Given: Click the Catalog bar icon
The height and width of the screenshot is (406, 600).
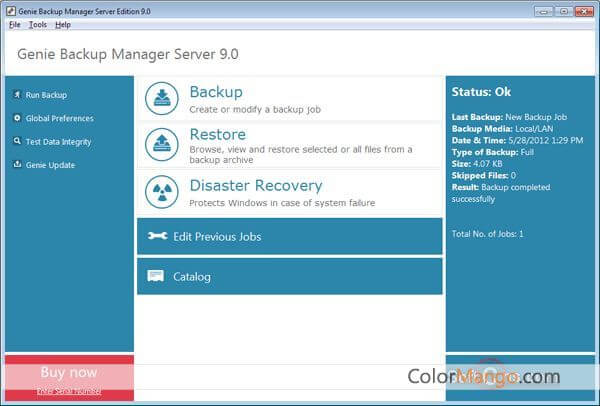Looking at the screenshot, I should click(x=156, y=276).
